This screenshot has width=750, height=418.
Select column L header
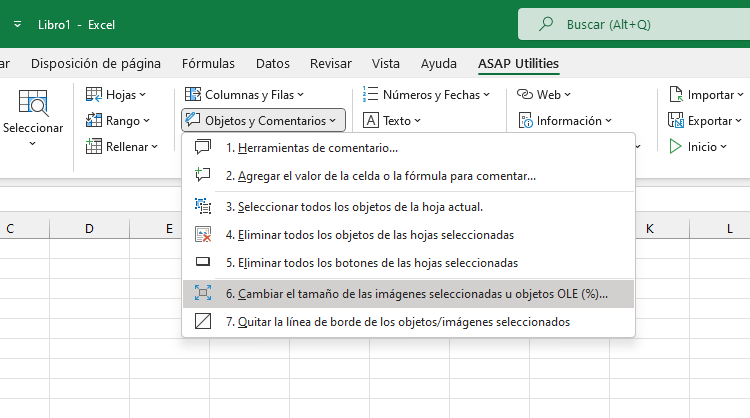(x=720, y=229)
